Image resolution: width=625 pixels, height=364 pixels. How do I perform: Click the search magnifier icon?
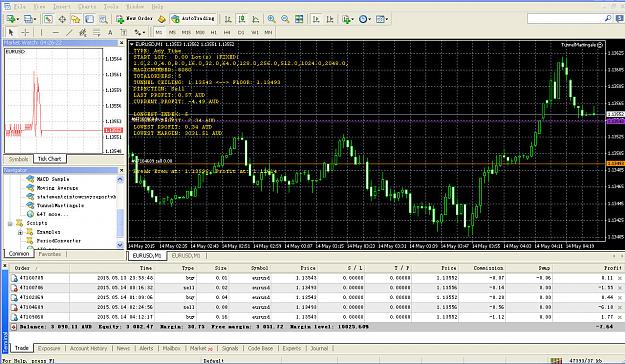[608, 18]
